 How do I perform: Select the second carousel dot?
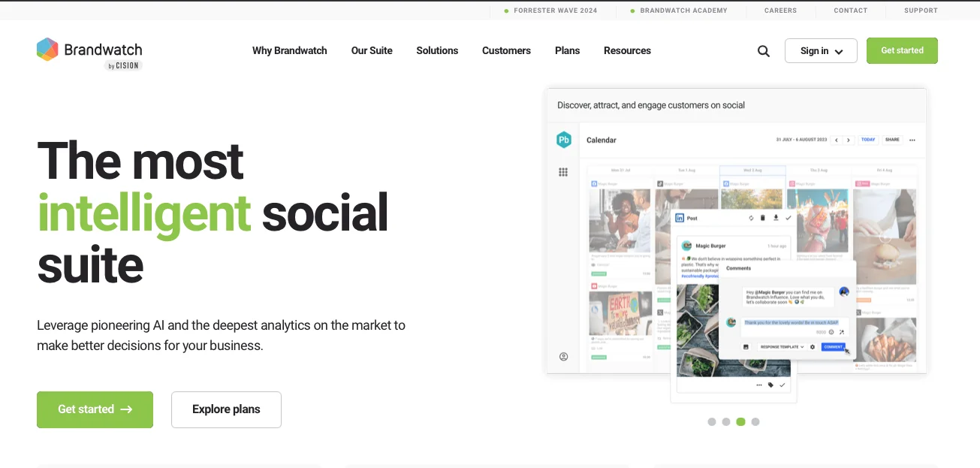(x=726, y=422)
